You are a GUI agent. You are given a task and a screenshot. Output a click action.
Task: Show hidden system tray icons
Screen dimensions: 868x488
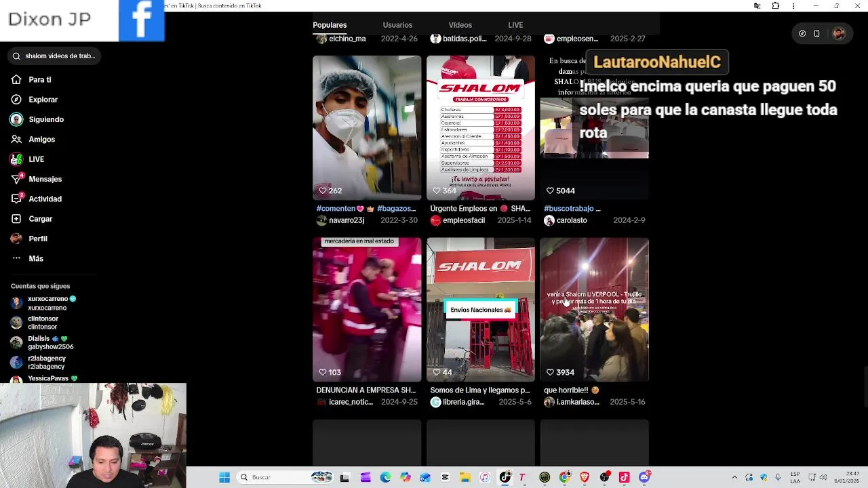point(734,477)
